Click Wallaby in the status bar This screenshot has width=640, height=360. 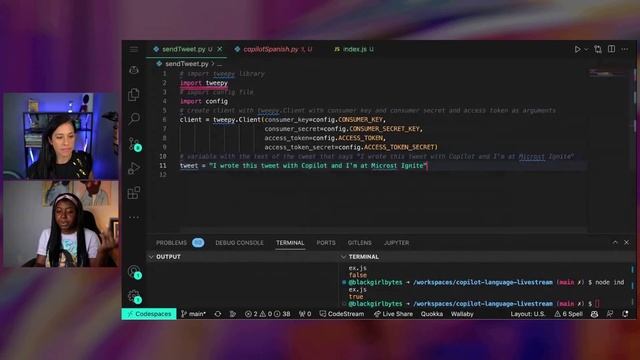(x=462, y=314)
